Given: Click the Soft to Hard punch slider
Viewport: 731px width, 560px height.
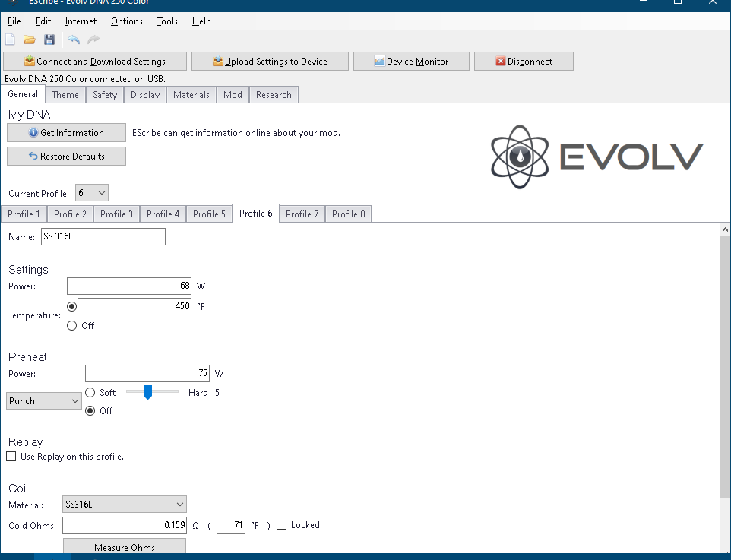Looking at the screenshot, I should tap(152, 392).
